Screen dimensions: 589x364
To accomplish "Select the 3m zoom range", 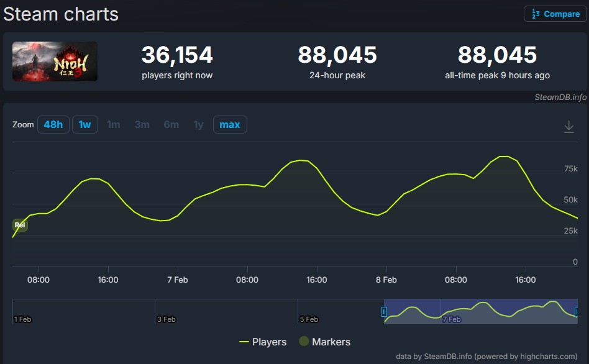I will [x=142, y=124].
